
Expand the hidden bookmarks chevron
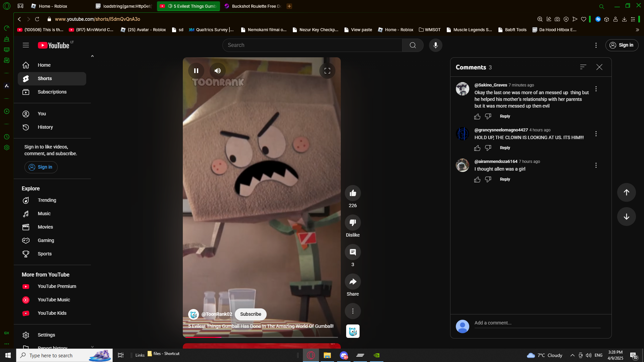(x=637, y=29)
